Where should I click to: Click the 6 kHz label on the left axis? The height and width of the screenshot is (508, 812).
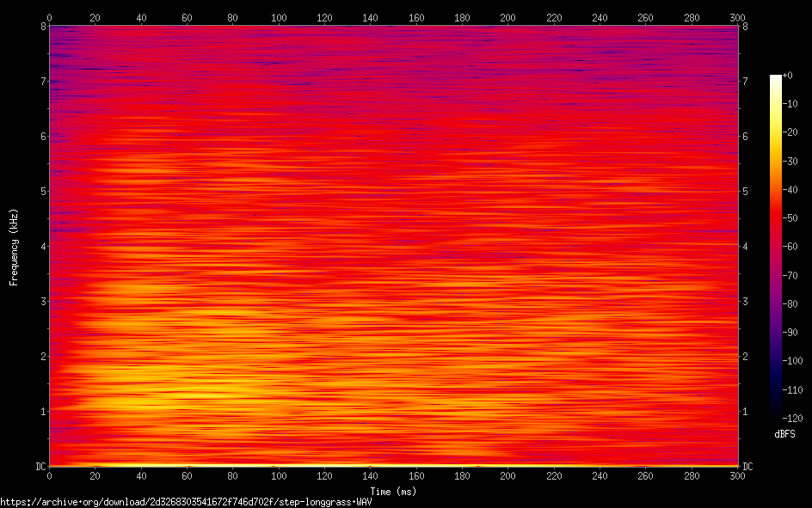point(42,137)
